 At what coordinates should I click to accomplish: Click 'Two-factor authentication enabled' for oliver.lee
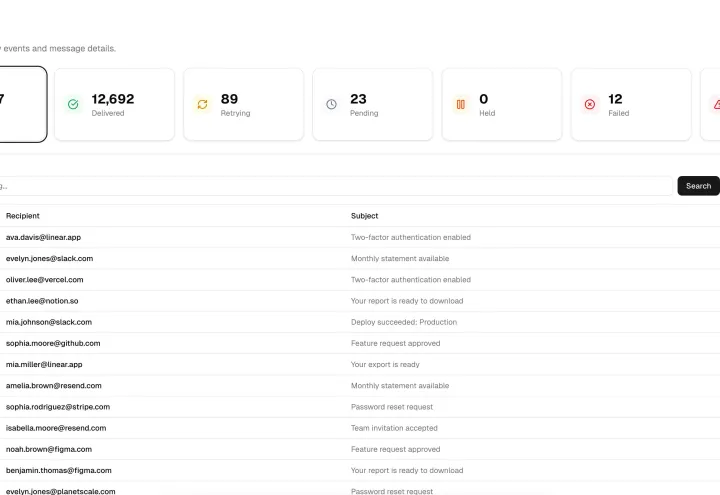pyautogui.click(x=411, y=280)
